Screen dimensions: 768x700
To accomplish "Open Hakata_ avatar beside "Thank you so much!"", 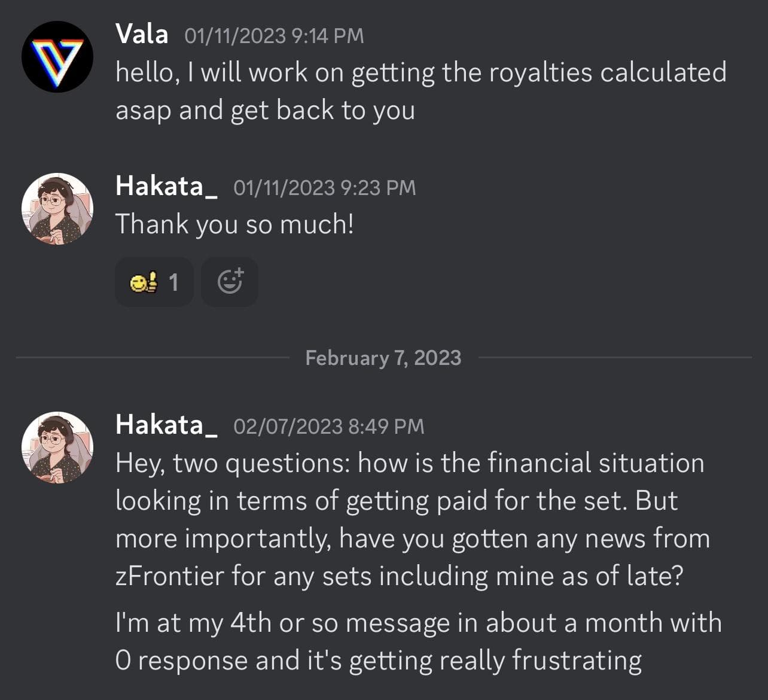I will pyautogui.click(x=57, y=209).
